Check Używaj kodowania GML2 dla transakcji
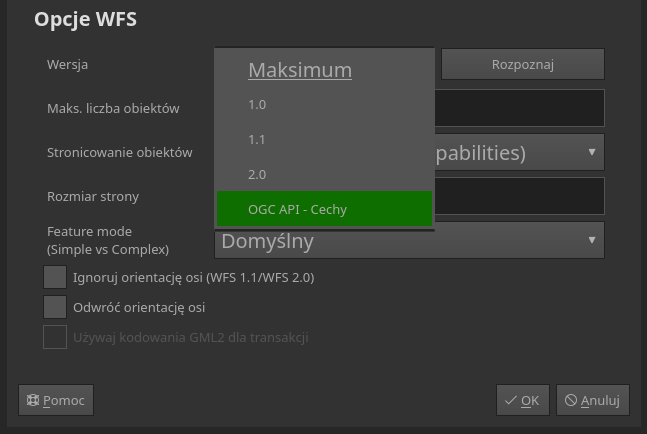 [x=55, y=337]
